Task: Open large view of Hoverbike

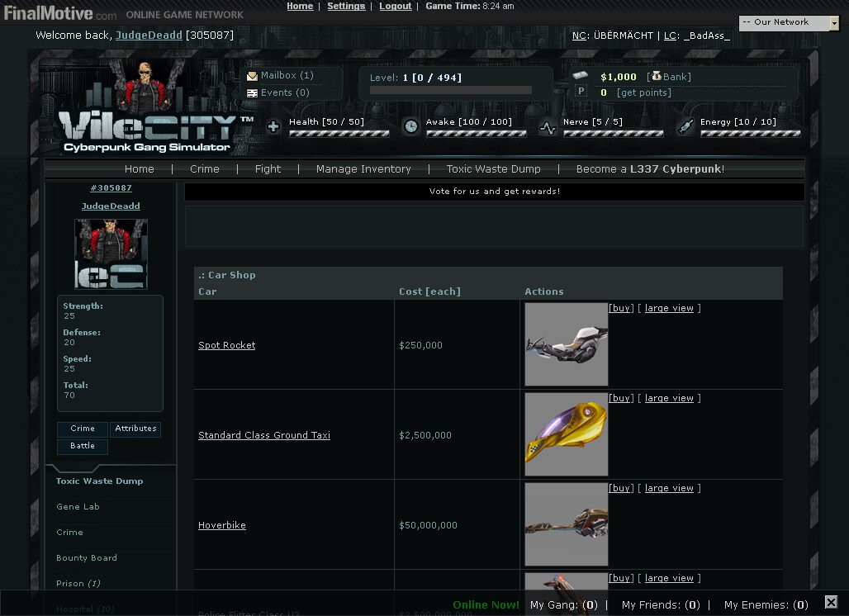Action: point(669,489)
